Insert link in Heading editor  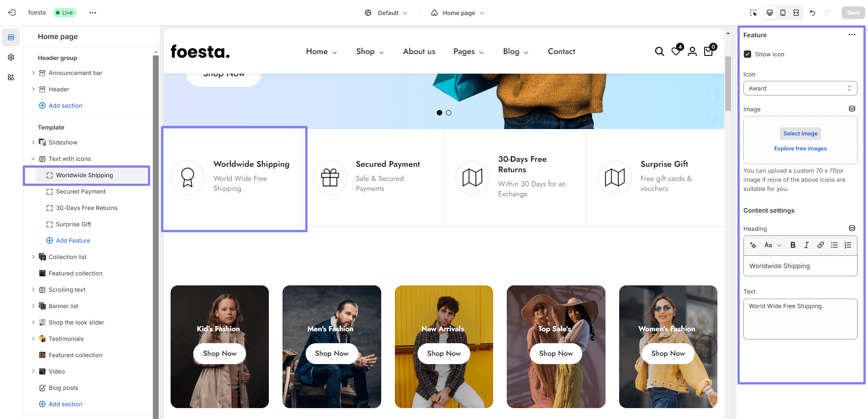pyautogui.click(x=820, y=245)
